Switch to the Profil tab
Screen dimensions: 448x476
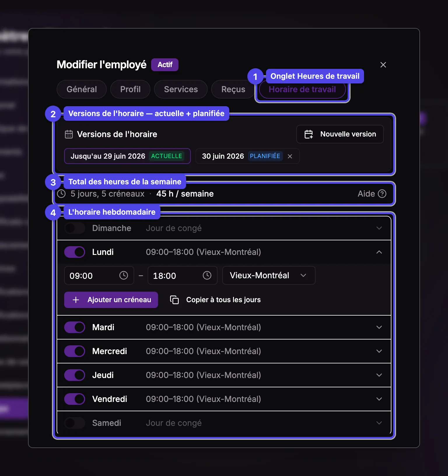(x=130, y=89)
